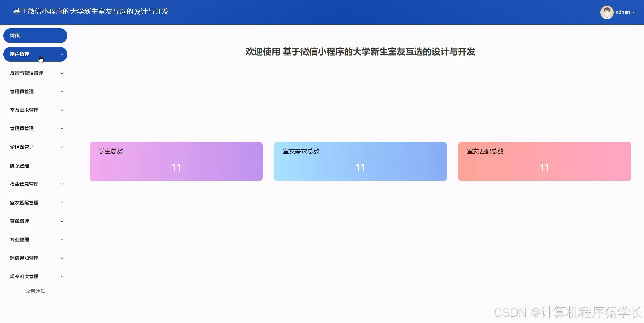
Task: Click the 室友匹配总数 statistics card
Action: pyautogui.click(x=545, y=161)
